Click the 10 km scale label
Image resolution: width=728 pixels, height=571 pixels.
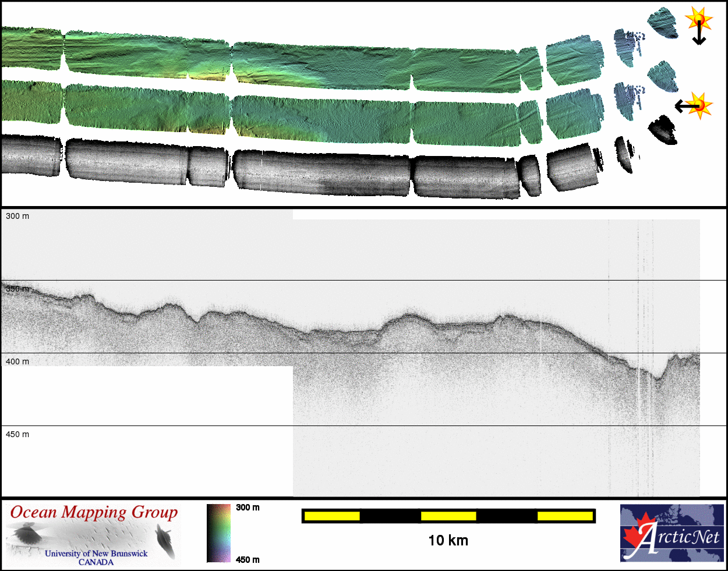(x=448, y=541)
